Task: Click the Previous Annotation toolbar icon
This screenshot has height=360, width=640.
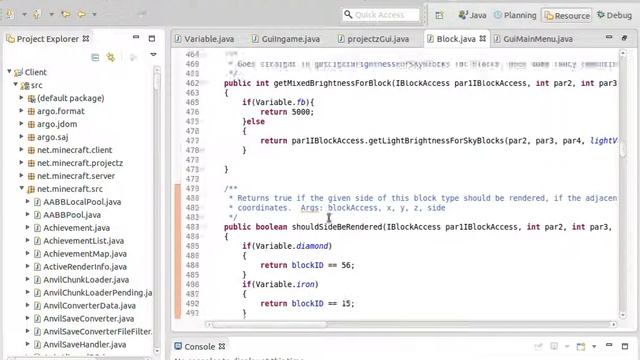Action: pyautogui.click(x=37, y=14)
